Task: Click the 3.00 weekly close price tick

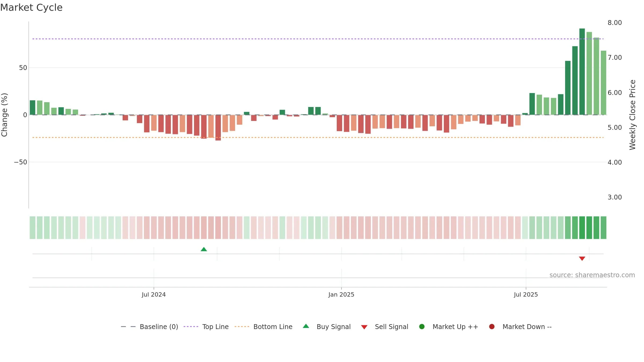Action: (x=615, y=197)
